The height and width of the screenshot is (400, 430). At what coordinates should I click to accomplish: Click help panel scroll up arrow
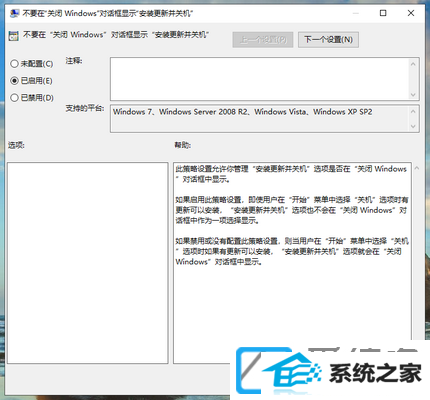pos(417,168)
